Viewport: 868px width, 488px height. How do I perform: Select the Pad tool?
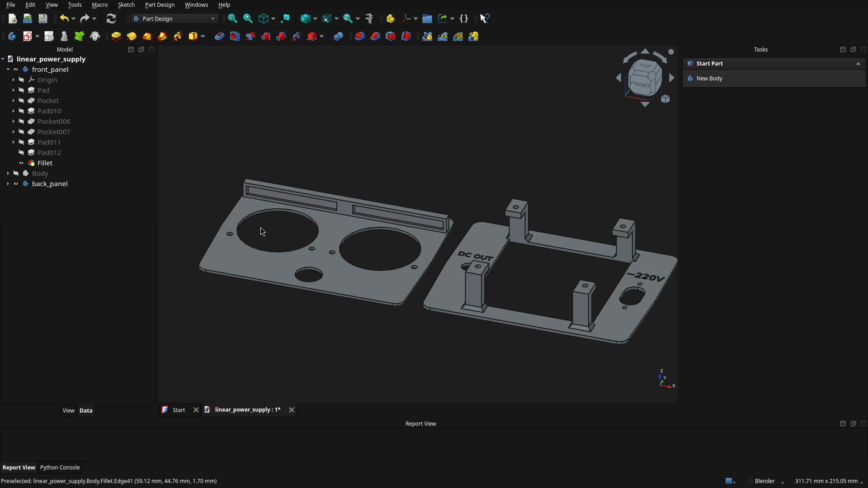point(116,37)
